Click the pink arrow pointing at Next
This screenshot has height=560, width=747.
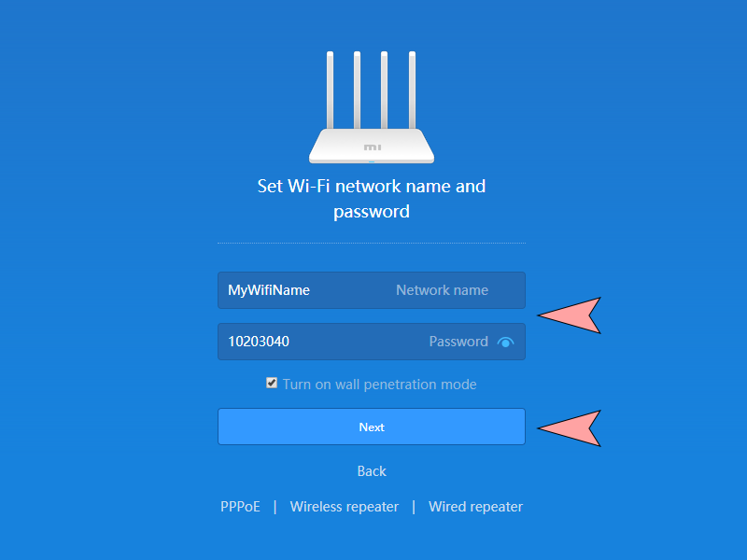click(x=570, y=427)
